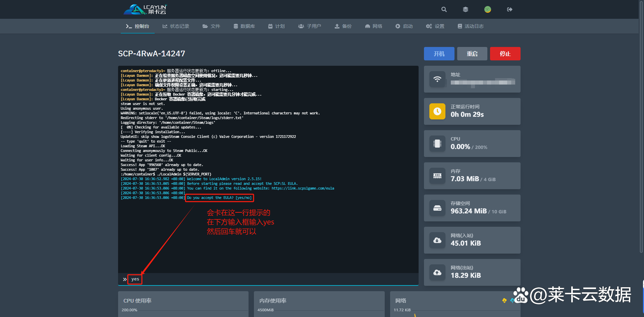Click the blurred server address value
The image size is (644, 317).
click(483, 82)
